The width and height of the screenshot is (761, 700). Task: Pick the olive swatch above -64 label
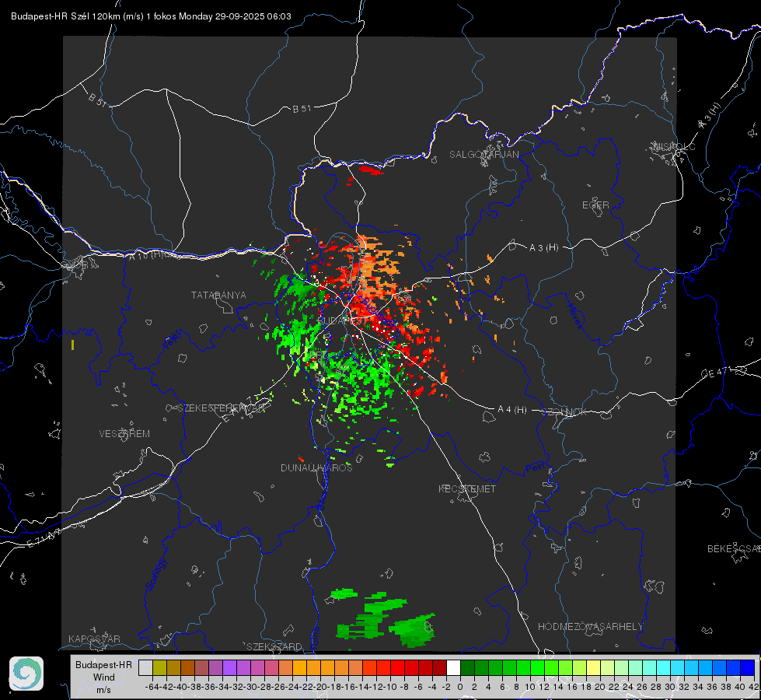coord(159,667)
